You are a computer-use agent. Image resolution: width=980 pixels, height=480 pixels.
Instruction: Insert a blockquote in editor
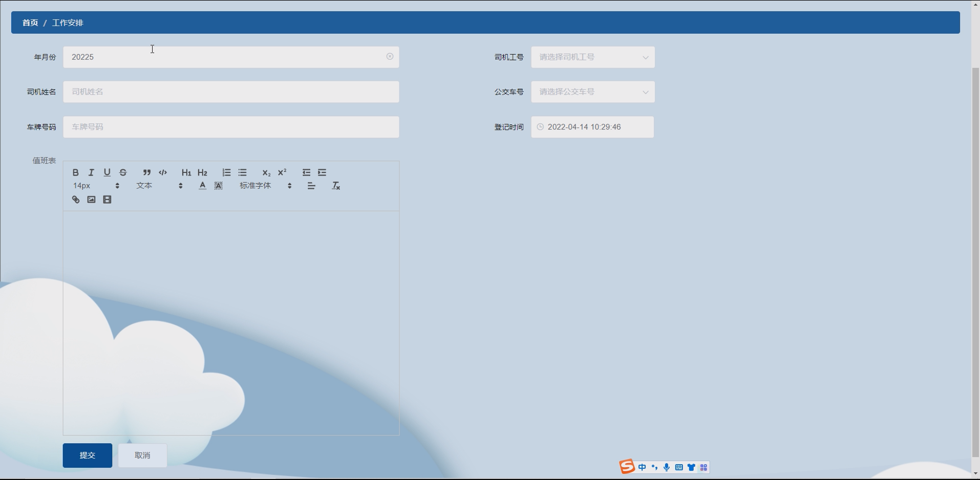[147, 172]
